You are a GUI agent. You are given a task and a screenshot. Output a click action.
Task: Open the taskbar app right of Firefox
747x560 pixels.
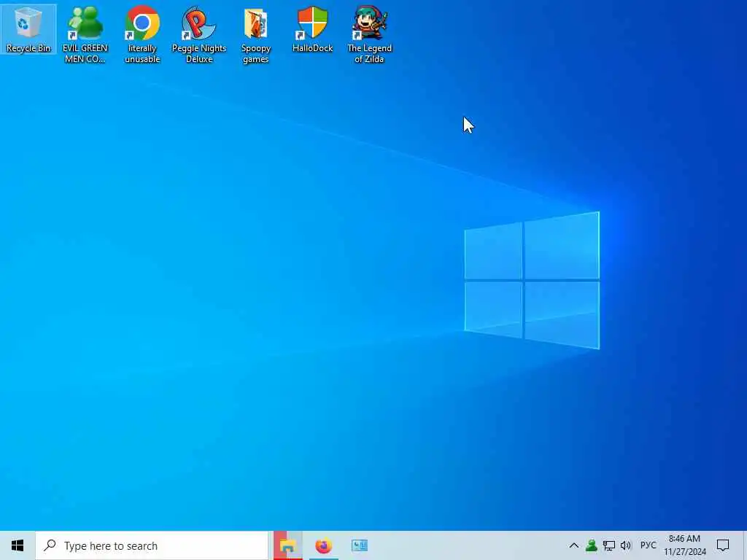(x=359, y=545)
